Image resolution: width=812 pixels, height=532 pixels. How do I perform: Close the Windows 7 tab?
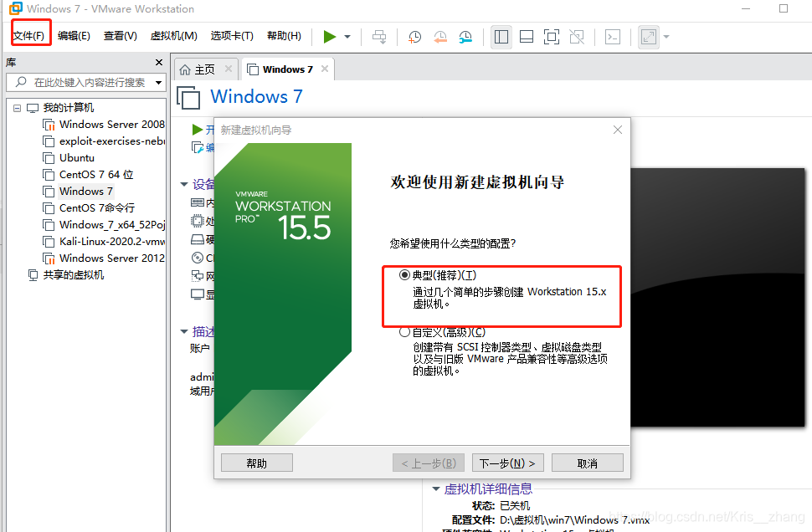pos(325,69)
